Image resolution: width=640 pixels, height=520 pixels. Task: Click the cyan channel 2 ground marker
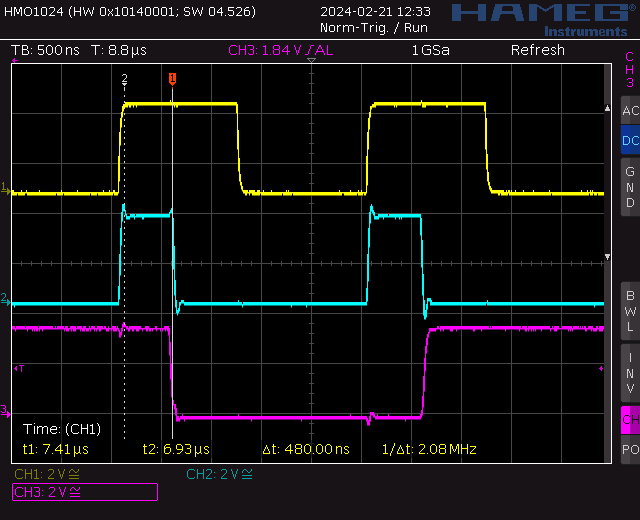[x=5, y=299]
